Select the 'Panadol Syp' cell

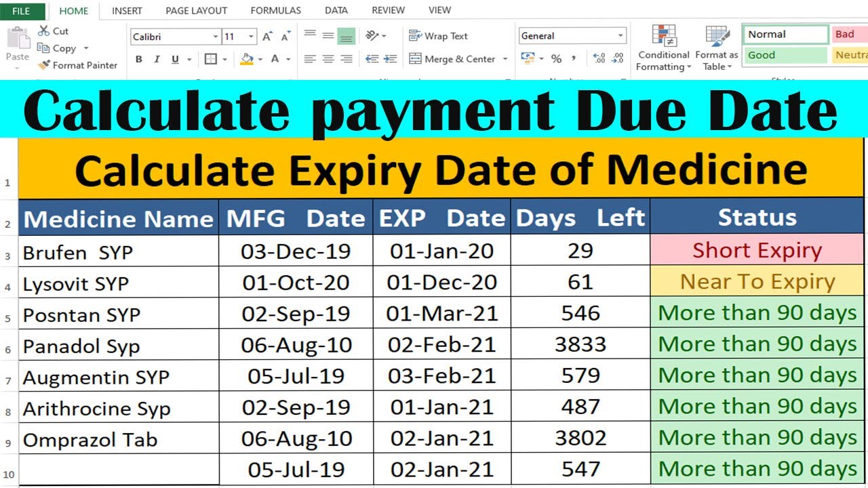pos(118,345)
